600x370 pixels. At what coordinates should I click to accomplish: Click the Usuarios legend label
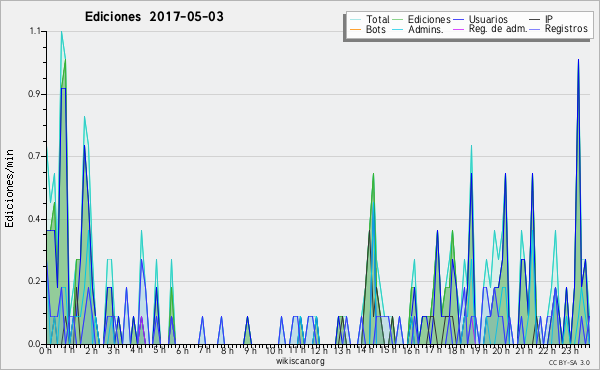(x=488, y=19)
